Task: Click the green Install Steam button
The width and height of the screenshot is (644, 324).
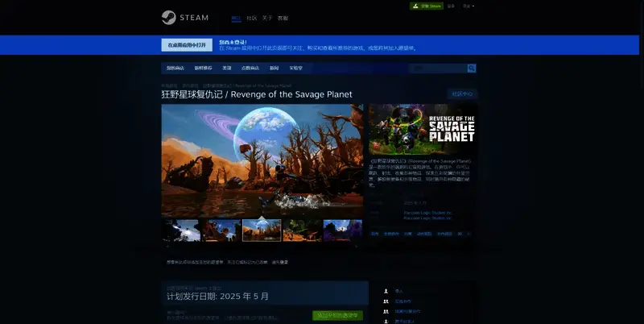Action: tap(427, 6)
